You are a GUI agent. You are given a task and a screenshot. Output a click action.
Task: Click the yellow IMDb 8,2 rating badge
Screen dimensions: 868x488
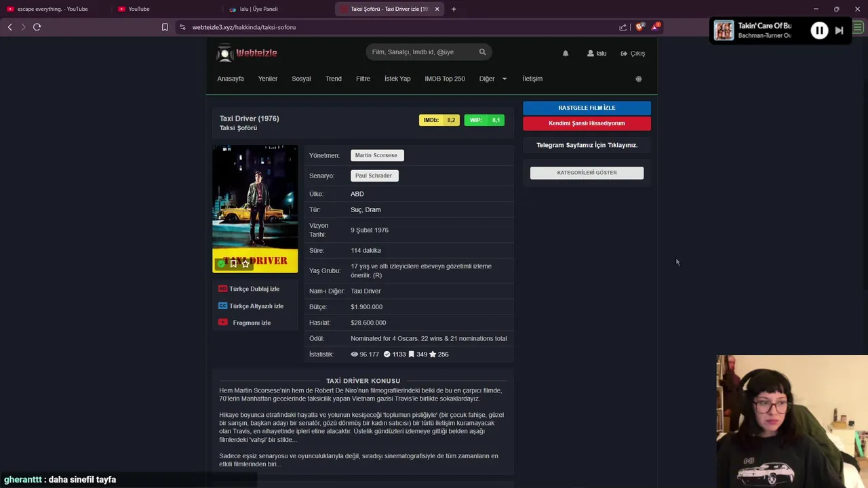[x=439, y=120]
